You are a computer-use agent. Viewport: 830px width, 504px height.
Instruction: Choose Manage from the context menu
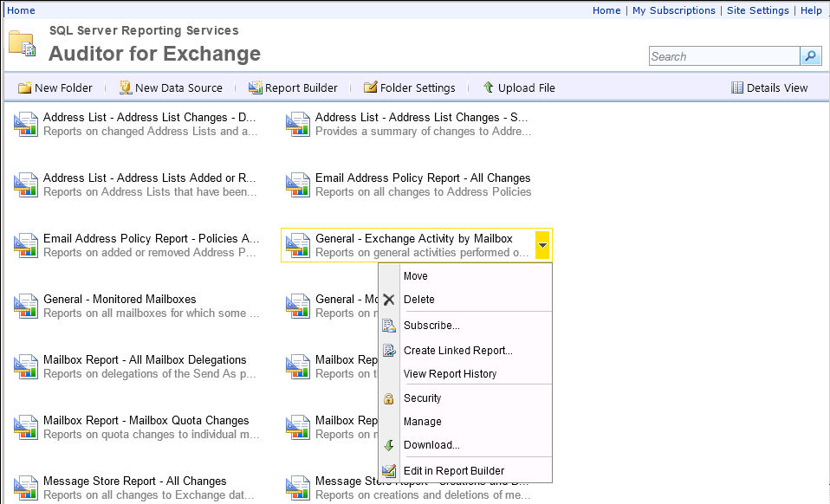pyautogui.click(x=423, y=422)
